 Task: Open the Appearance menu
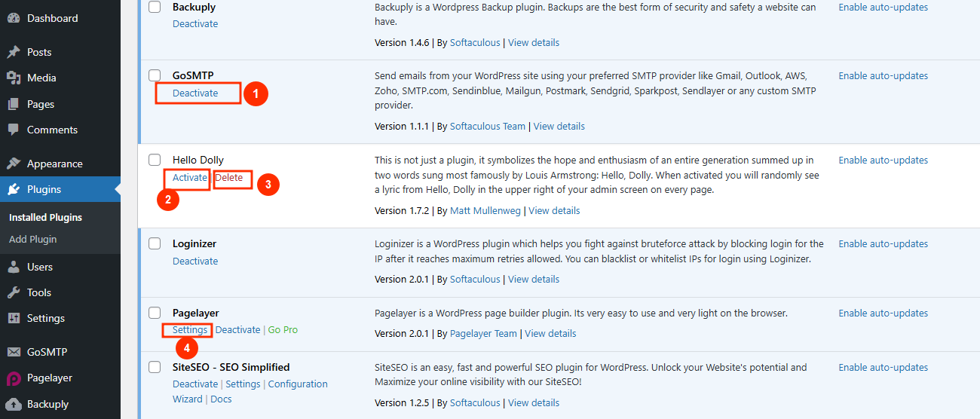click(54, 164)
